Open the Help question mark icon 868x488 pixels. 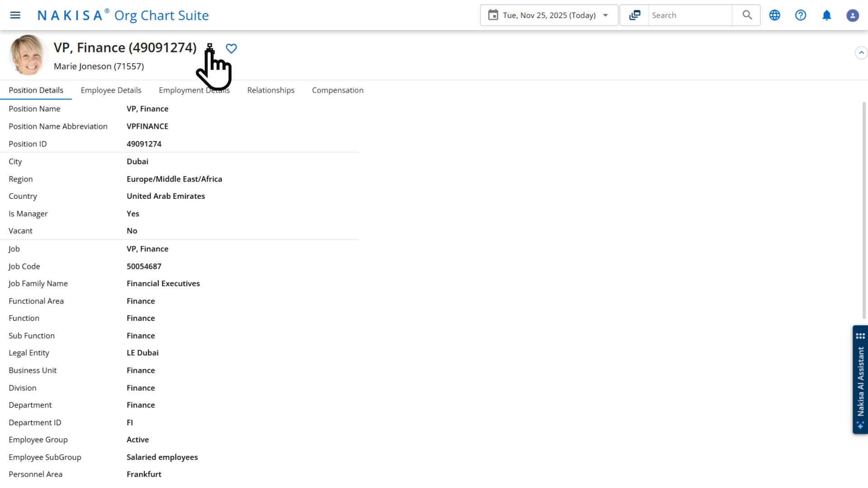(801, 15)
